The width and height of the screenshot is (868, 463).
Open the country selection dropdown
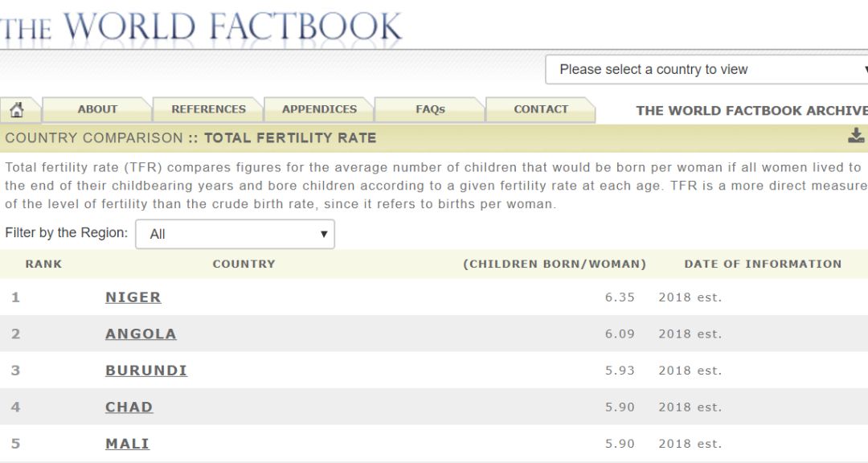(707, 69)
